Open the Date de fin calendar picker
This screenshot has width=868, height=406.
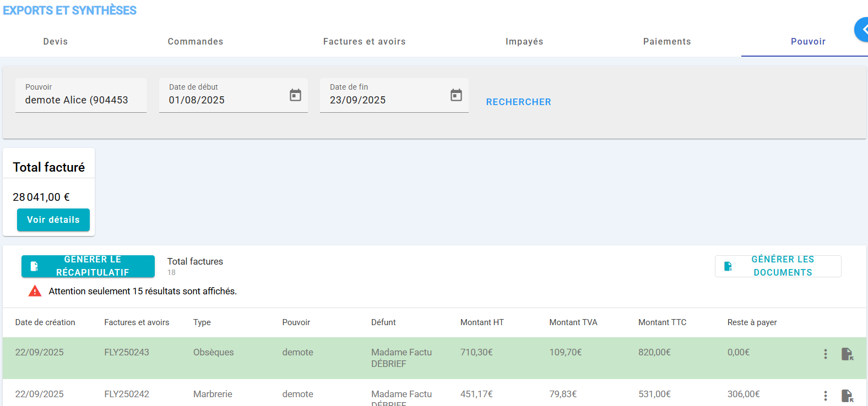pyautogui.click(x=456, y=95)
